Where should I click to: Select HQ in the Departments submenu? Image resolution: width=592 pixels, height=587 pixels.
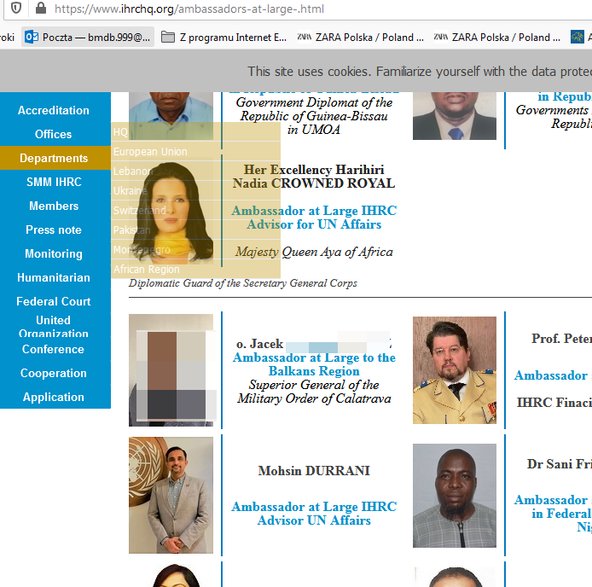pos(196,132)
